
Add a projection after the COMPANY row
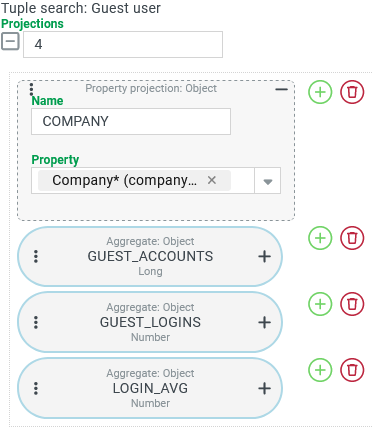[320, 92]
